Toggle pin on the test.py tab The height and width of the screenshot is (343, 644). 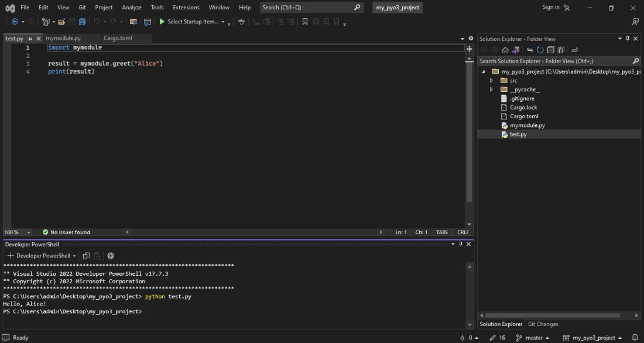[x=30, y=39]
